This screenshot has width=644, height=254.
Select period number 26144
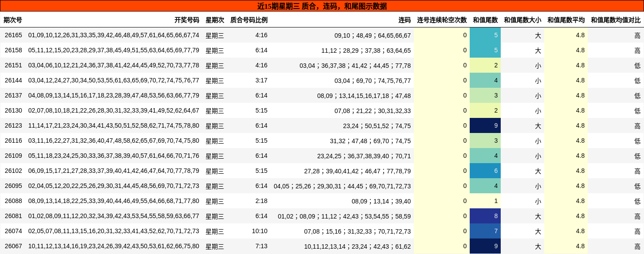tap(13, 80)
